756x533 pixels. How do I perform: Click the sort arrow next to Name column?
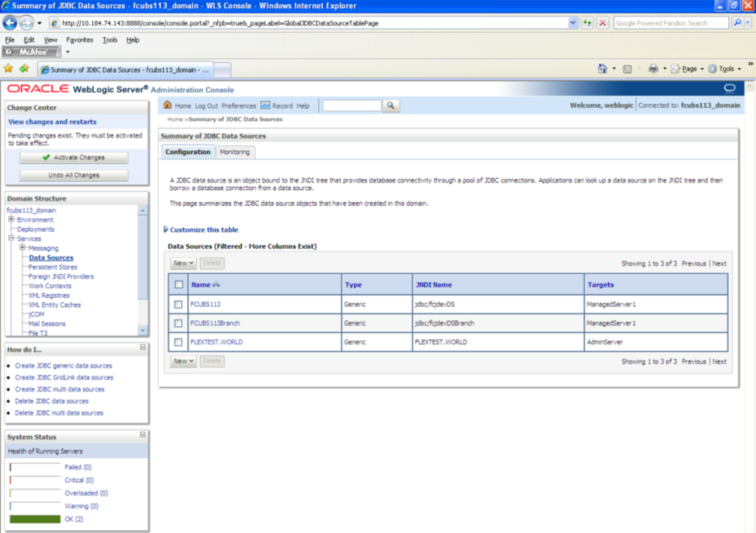(x=216, y=285)
